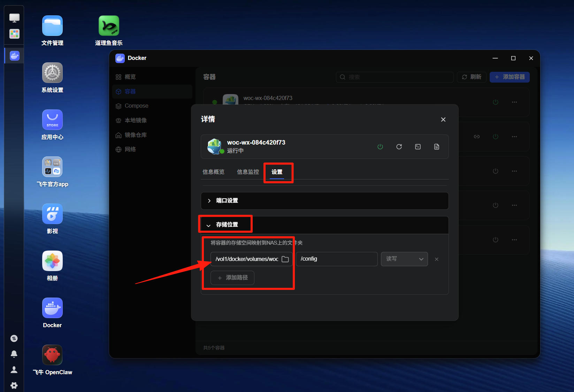Viewport: 574px width, 392px height.
Task: Click the container power icon in details header
Action: coord(380,147)
